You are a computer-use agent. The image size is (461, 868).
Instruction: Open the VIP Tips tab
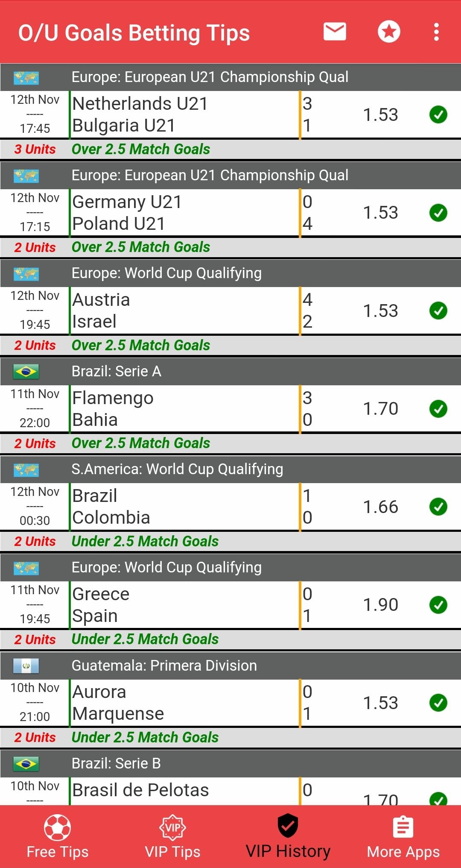tap(172, 836)
